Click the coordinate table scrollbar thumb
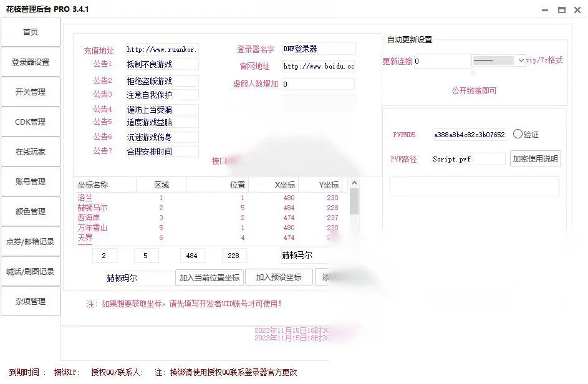The image size is (588, 384). (x=354, y=201)
